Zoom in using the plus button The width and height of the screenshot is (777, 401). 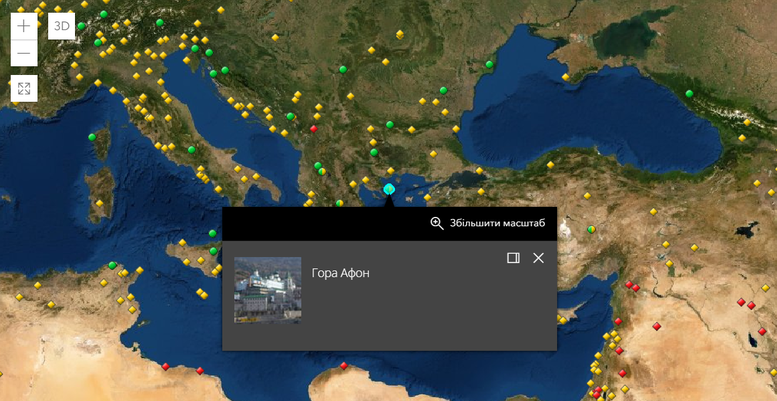point(24,26)
